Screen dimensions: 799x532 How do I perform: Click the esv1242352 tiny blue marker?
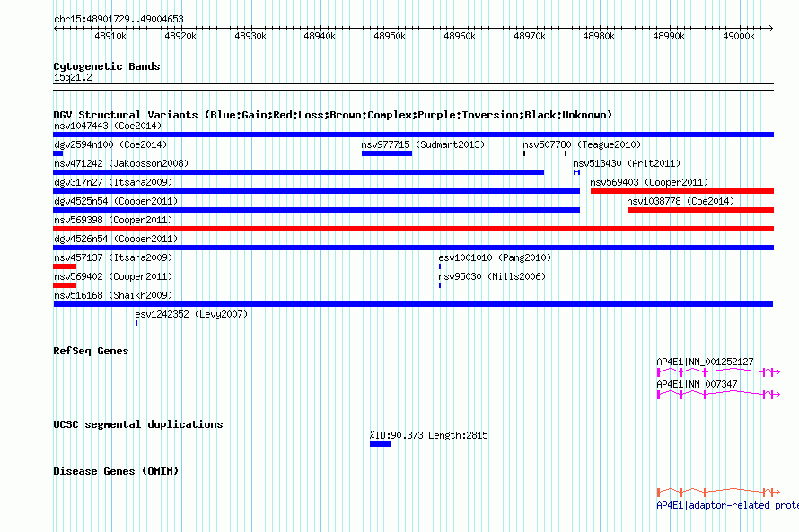coord(136,323)
